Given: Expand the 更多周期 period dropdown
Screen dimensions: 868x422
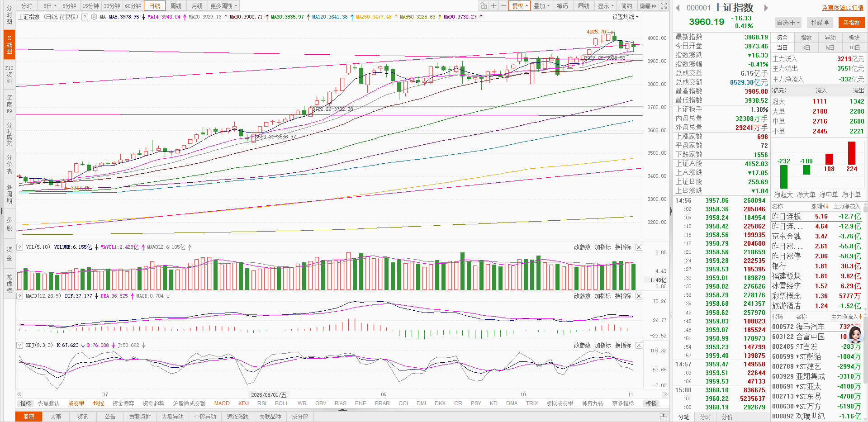Looking at the screenshot, I should click(x=223, y=6).
